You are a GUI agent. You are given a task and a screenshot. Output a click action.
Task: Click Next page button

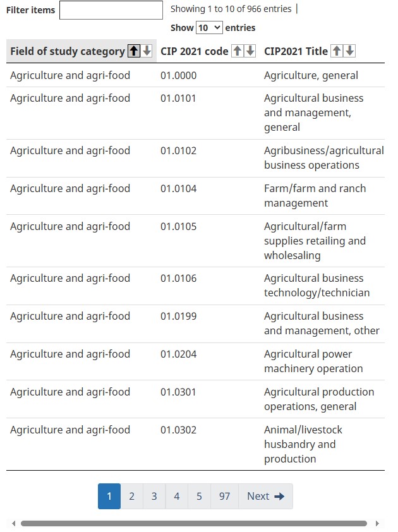(266, 497)
